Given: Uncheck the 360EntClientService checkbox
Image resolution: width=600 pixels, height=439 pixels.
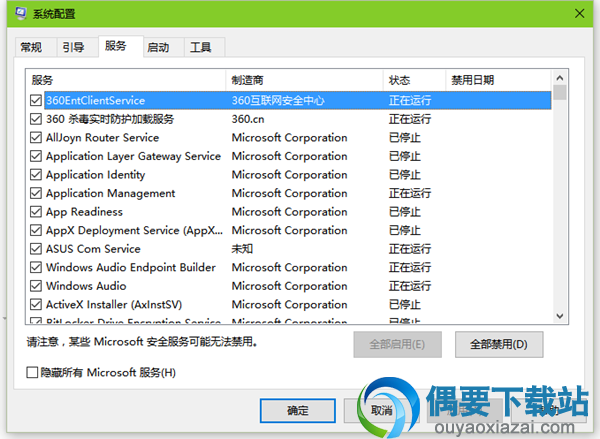Looking at the screenshot, I should (36, 101).
